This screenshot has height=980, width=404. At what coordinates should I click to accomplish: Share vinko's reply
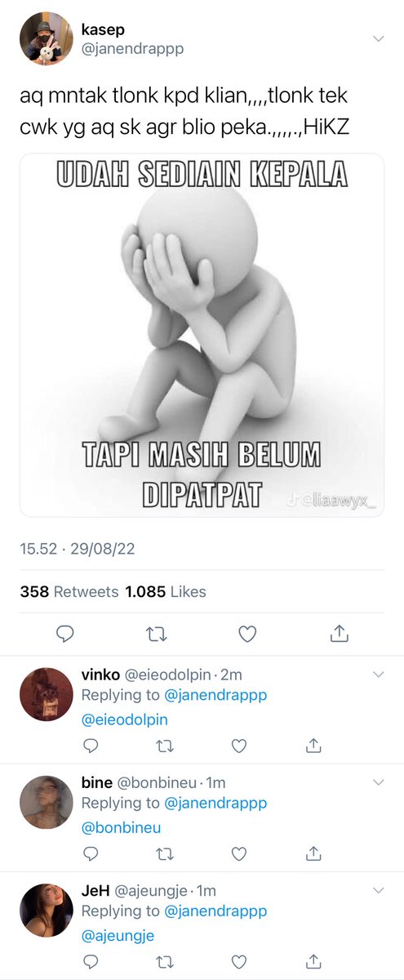[x=313, y=746]
